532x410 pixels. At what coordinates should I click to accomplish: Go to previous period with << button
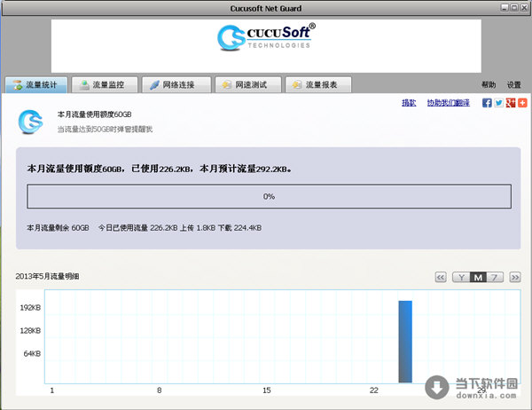441,278
